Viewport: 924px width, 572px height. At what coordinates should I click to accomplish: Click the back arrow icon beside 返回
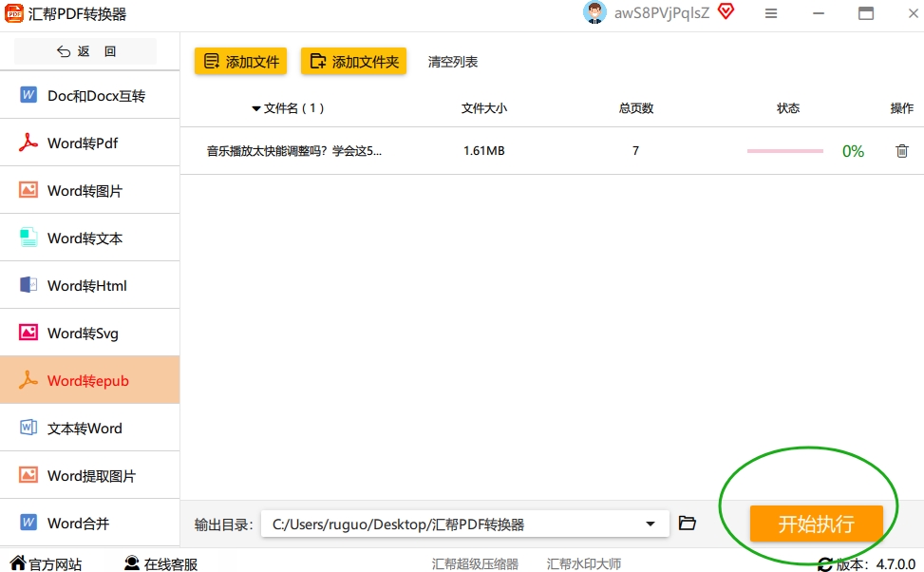pyautogui.click(x=63, y=52)
